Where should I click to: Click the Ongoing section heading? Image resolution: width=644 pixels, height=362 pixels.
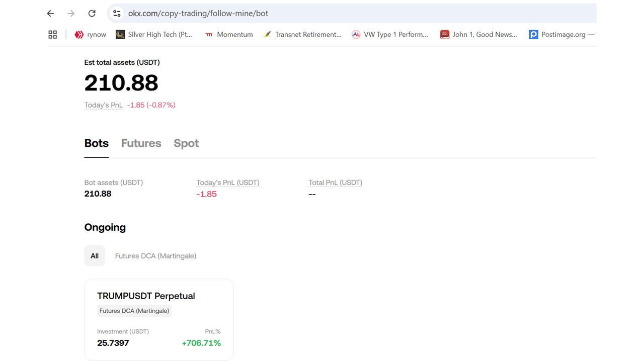pos(105,227)
